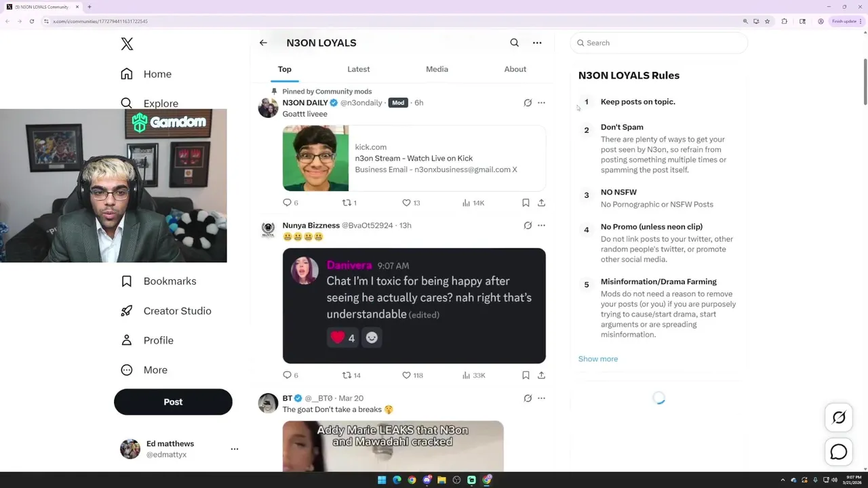Click in the X Search field
Image resolution: width=868 pixels, height=488 pixels.
[x=659, y=43]
